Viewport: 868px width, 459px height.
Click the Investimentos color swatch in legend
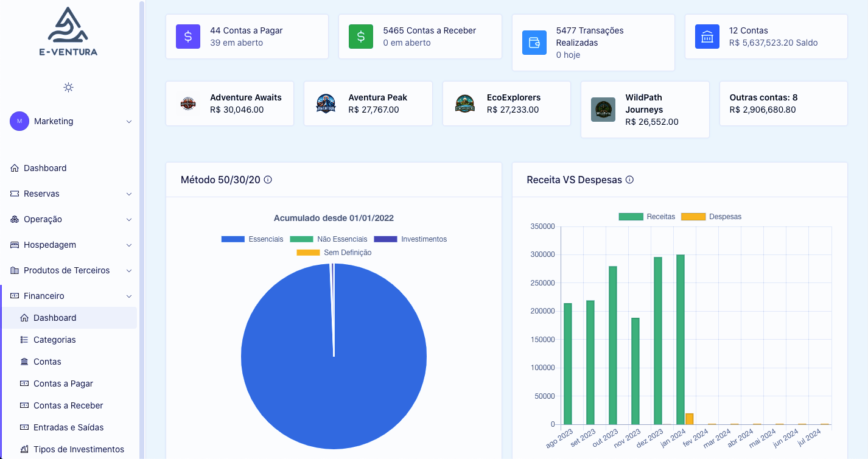385,239
